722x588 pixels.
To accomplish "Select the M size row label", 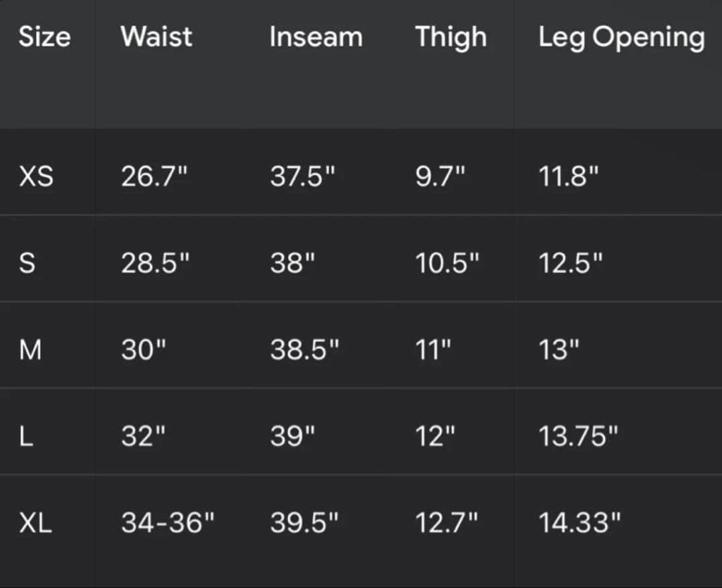I will (x=30, y=349).
